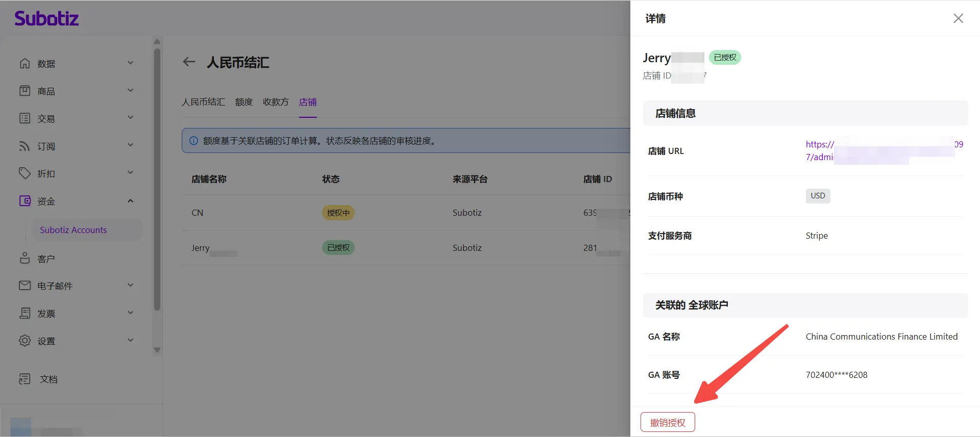Click the 关联的 全球账户 section header
Viewport: 980px width, 437px height.
pos(805,305)
